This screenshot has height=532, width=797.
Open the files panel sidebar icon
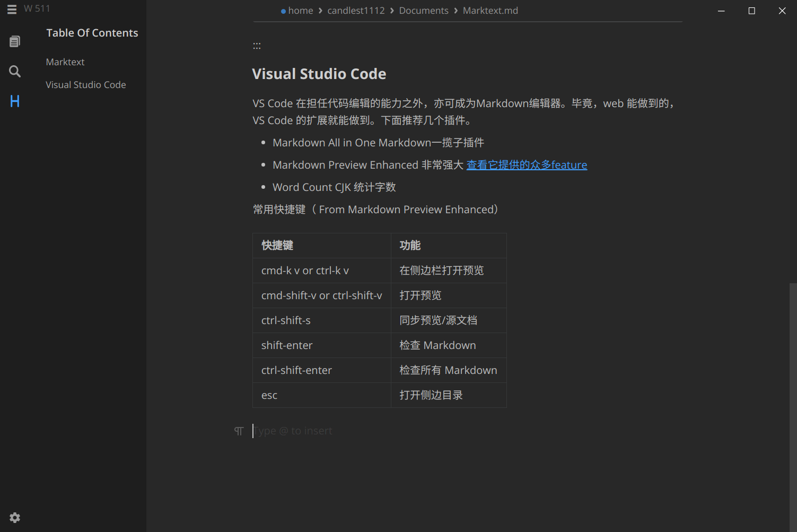15,41
